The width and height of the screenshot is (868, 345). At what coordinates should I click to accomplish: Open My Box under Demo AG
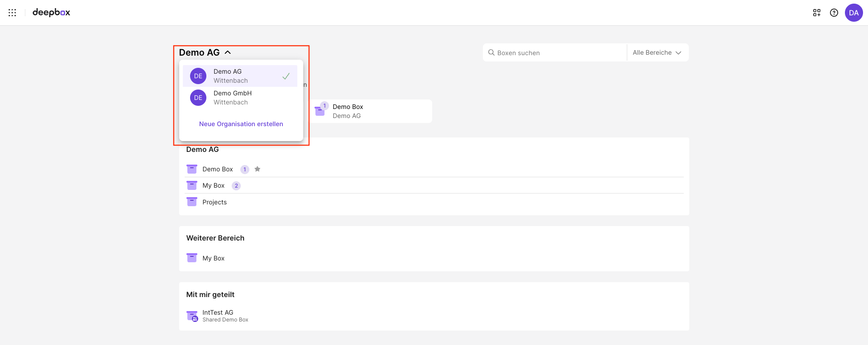tap(213, 185)
